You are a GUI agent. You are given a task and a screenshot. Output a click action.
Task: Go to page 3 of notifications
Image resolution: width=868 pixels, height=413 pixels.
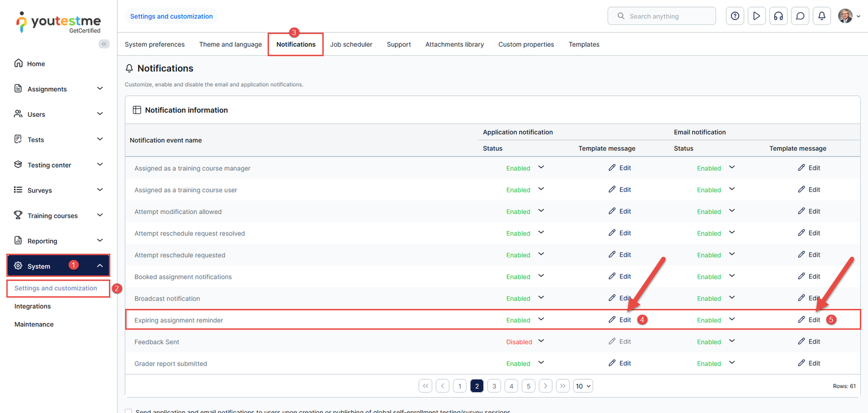pos(494,386)
